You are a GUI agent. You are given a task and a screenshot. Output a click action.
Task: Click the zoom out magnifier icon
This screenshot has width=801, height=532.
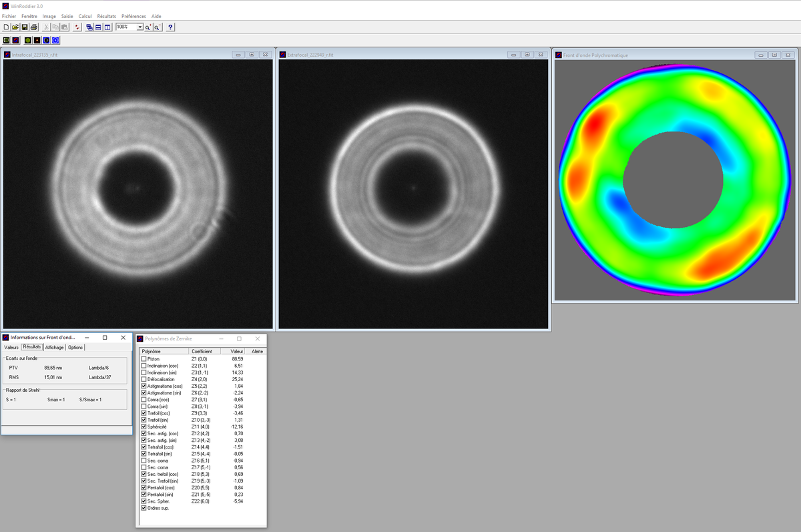158,27
